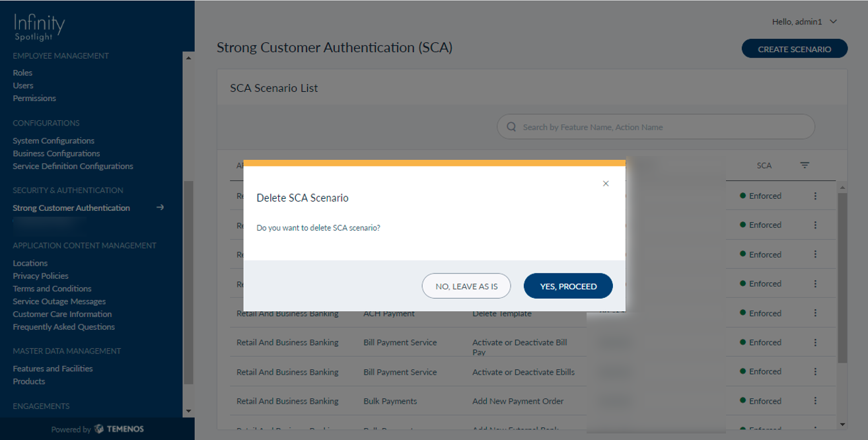Viewport: 868px width, 440px height.
Task: Open System Configurations menu item
Action: [x=54, y=141]
